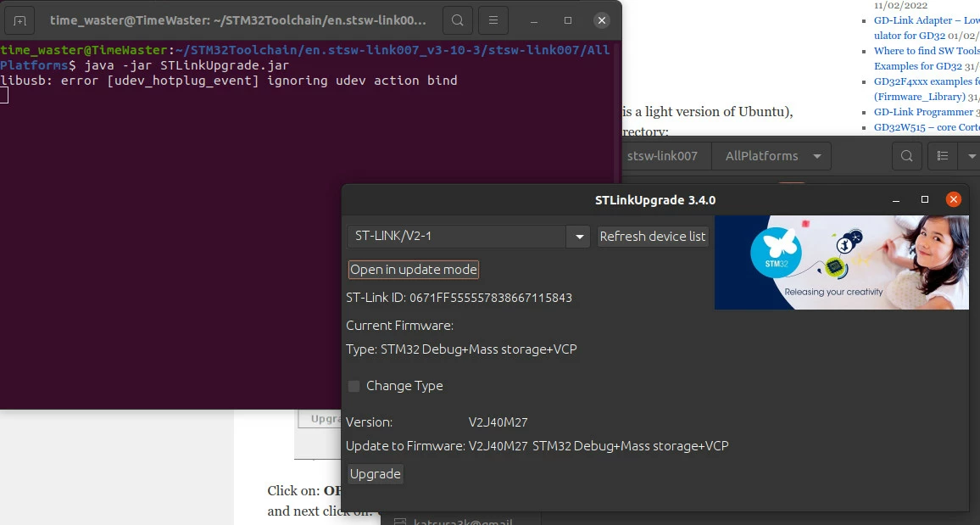Open view options dropdown in file manager
980x525 pixels.
click(x=971, y=156)
